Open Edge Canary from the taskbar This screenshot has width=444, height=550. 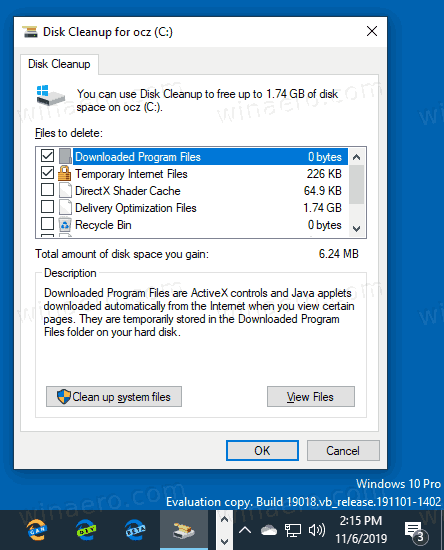37,530
